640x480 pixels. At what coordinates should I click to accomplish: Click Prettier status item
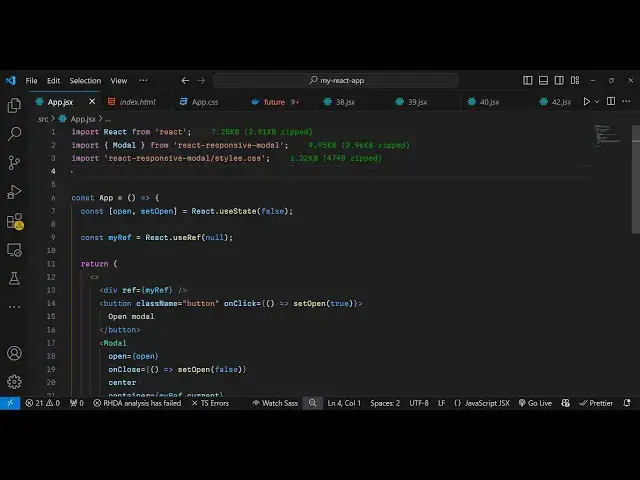596,403
